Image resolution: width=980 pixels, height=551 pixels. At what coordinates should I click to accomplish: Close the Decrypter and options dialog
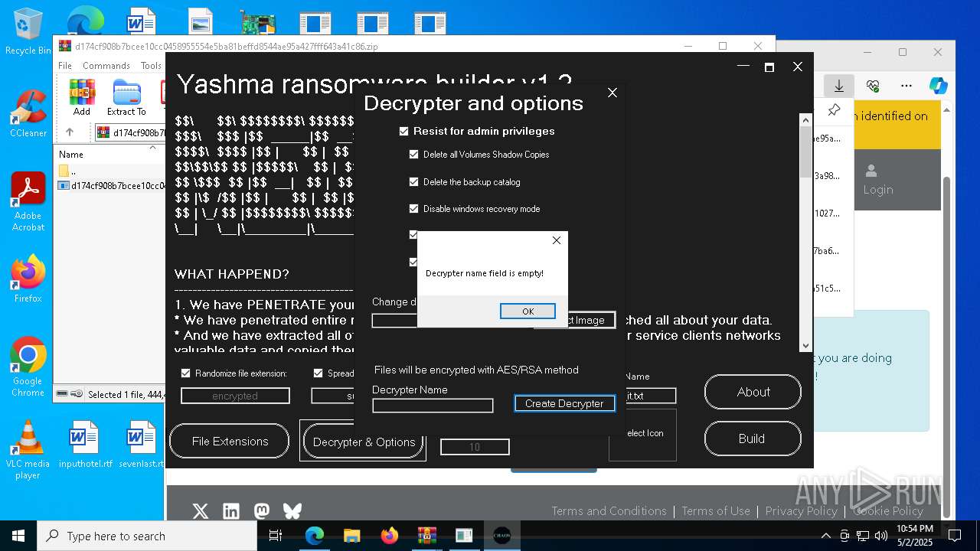coord(612,93)
